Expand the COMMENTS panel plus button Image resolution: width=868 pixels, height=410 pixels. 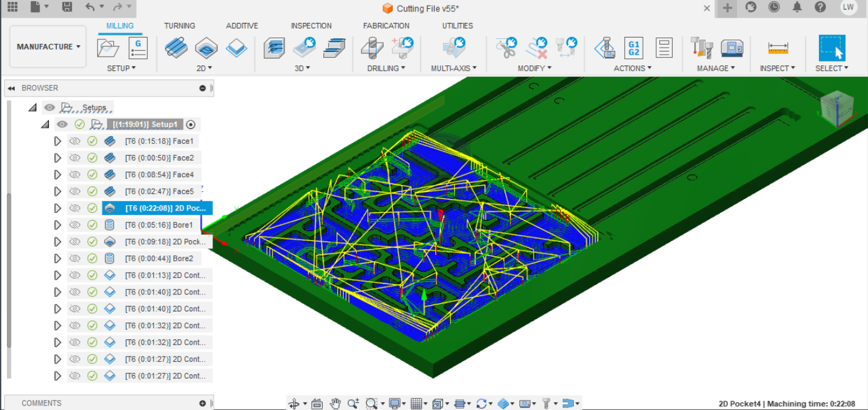(x=202, y=403)
